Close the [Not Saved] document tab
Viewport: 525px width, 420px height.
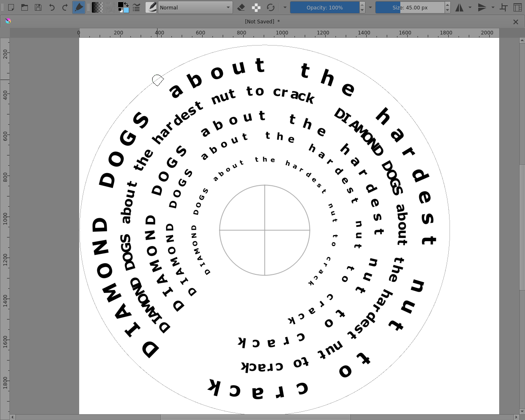pyautogui.click(x=516, y=22)
